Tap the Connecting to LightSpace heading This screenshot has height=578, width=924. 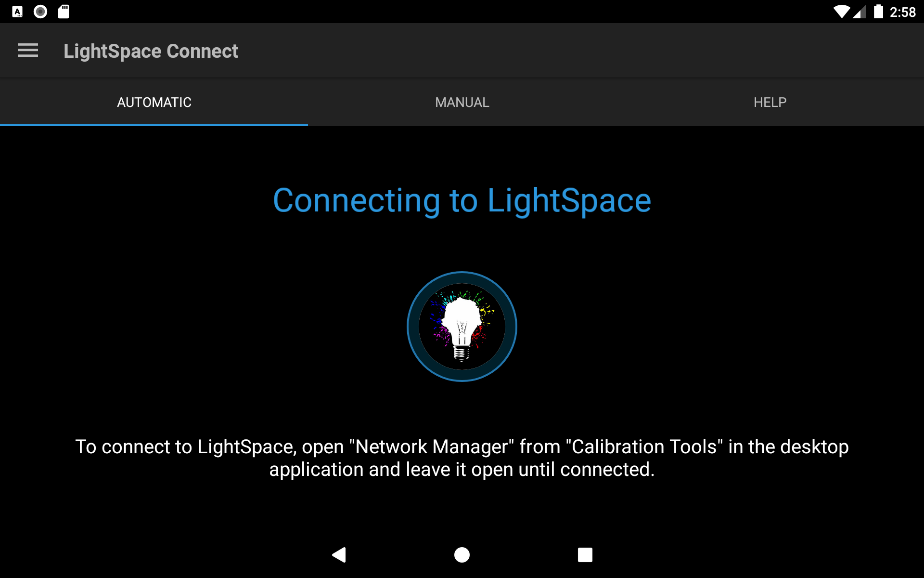(462, 200)
